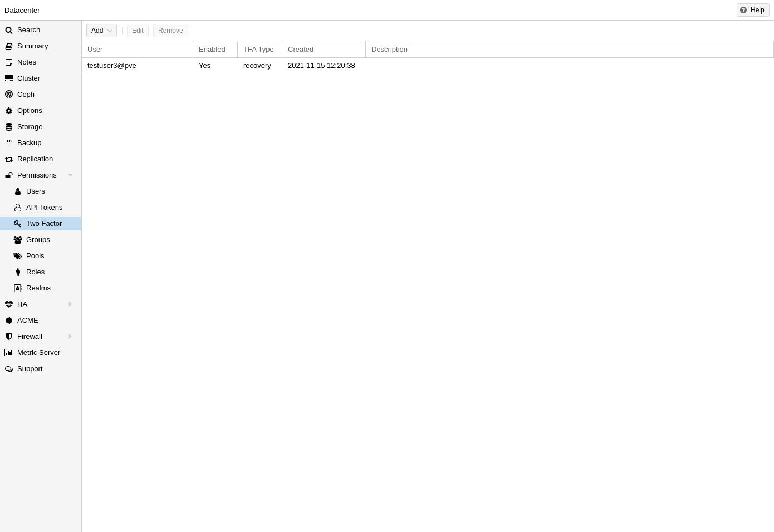Expand the HA submenu arrow
Screen dimensions: 774x532
tap(70, 304)
